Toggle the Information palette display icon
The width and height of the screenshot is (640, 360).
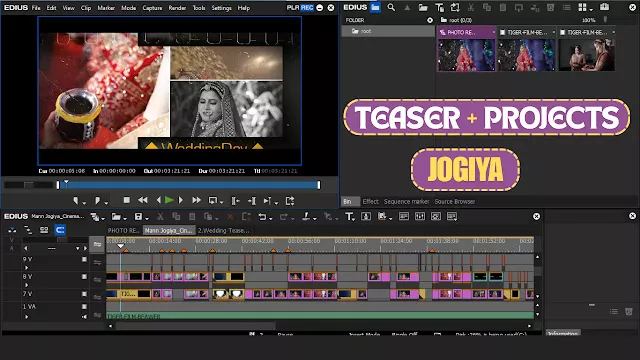(x=452, y=216)
